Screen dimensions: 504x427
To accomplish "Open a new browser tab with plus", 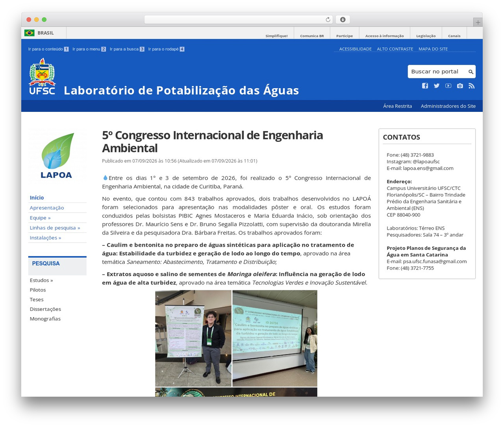I will pyautogui.click(x=478, y=22).
